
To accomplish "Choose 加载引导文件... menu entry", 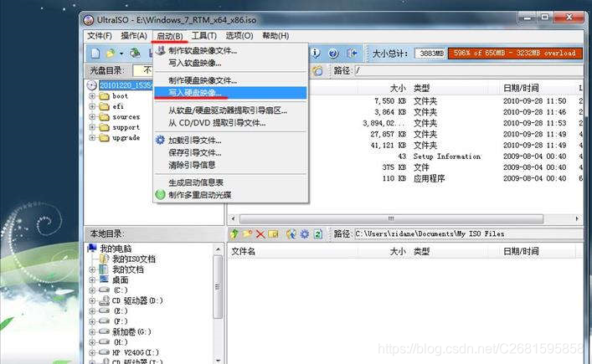I will pos(230,141).
